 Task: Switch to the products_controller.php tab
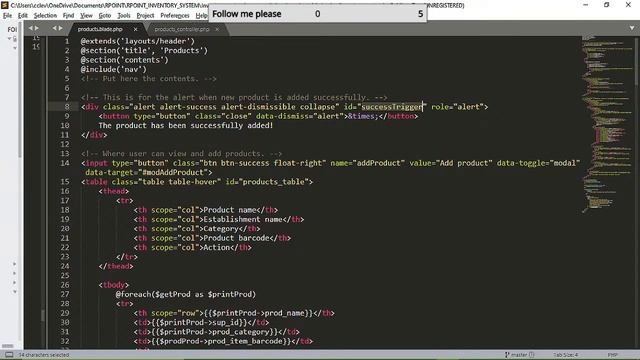point(182,29)
